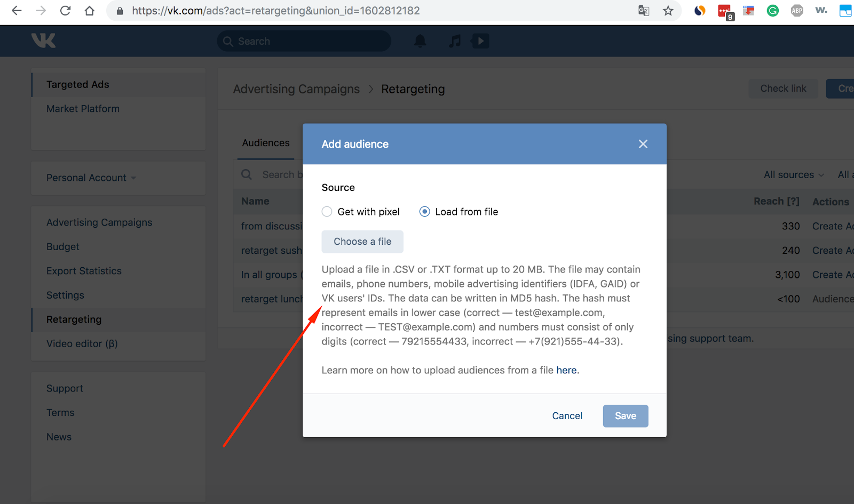This screenshot has height=504, width=854.
Task: Open Settings in sidebar
Action: pos(65,295)
